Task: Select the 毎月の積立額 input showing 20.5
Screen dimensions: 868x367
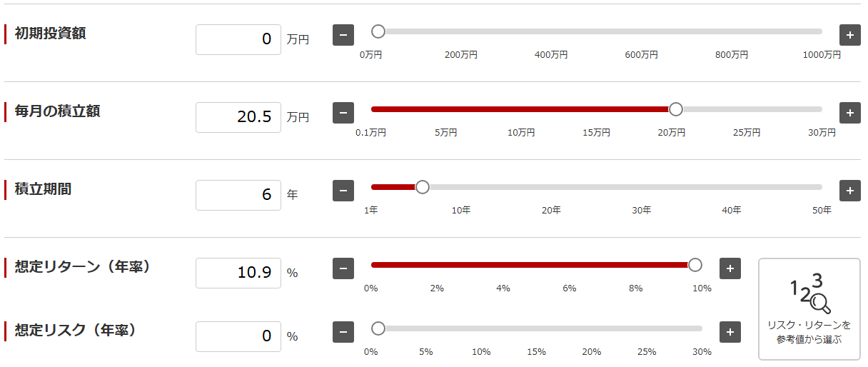Action: coord(238,117)
